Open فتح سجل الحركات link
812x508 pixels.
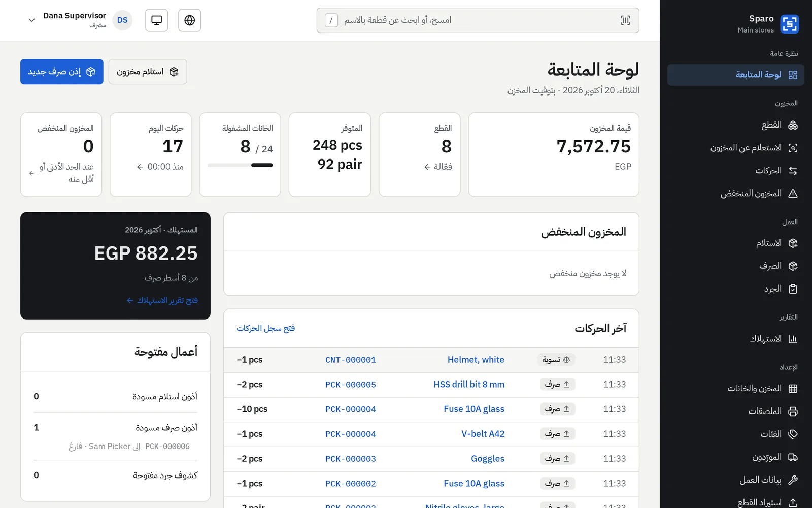click(x=265, y=328)
